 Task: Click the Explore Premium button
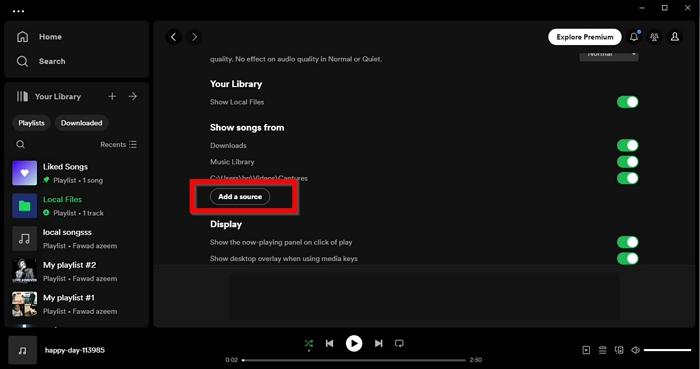585,37
